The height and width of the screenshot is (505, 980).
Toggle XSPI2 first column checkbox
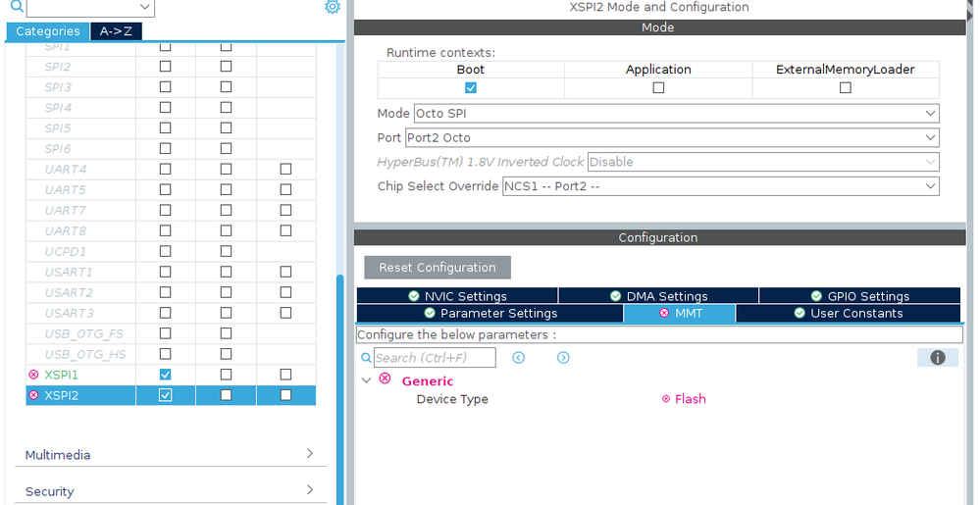tap(165, 395)
